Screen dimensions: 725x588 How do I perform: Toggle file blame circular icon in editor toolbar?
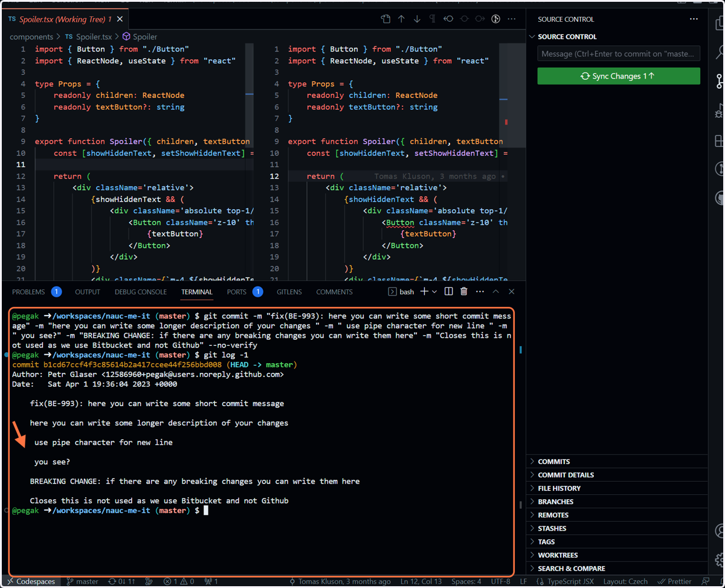(x=495, y=19)
